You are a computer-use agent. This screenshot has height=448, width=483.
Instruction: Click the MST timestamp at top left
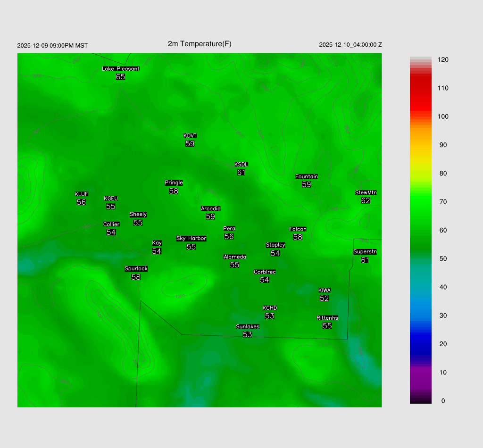(52, 46)
